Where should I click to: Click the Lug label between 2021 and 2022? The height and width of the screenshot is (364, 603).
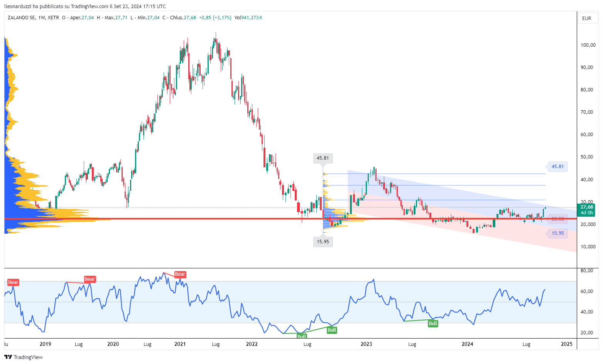tap(216, 344)
